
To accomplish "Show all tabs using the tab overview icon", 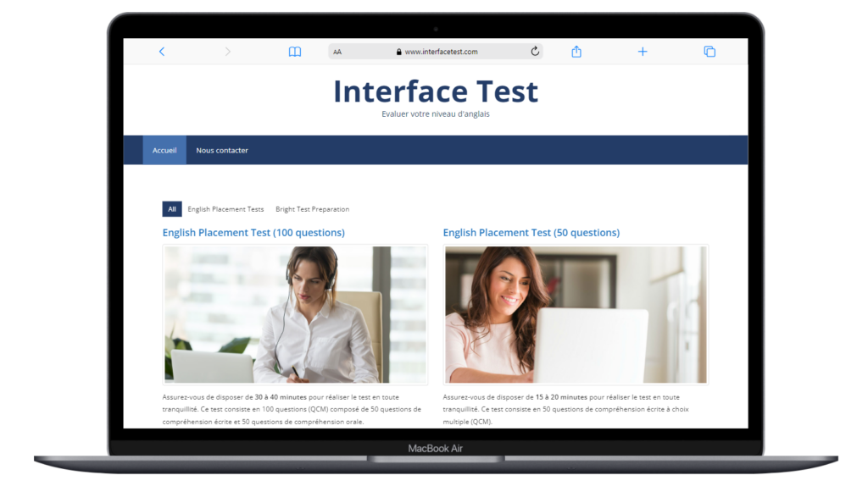I will (x=709, y=51).
